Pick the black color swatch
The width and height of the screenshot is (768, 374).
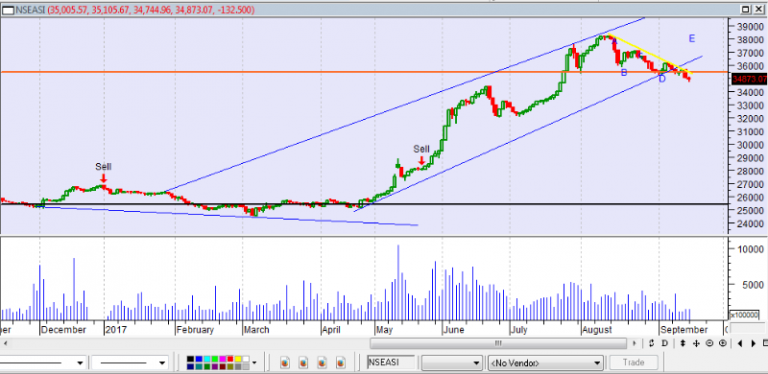tap(191, 359)
